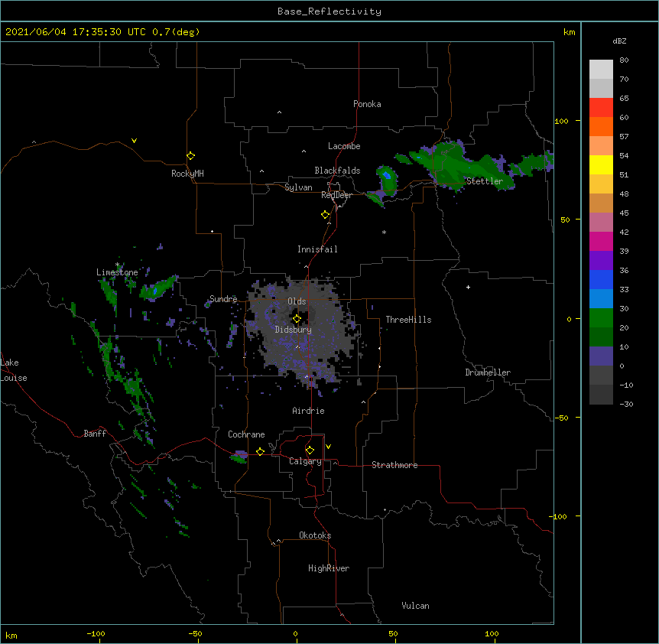Click the bright yellow 51-54 dBZ swatch
This screenshot has width=659, height=644.
tap(601, 164)
